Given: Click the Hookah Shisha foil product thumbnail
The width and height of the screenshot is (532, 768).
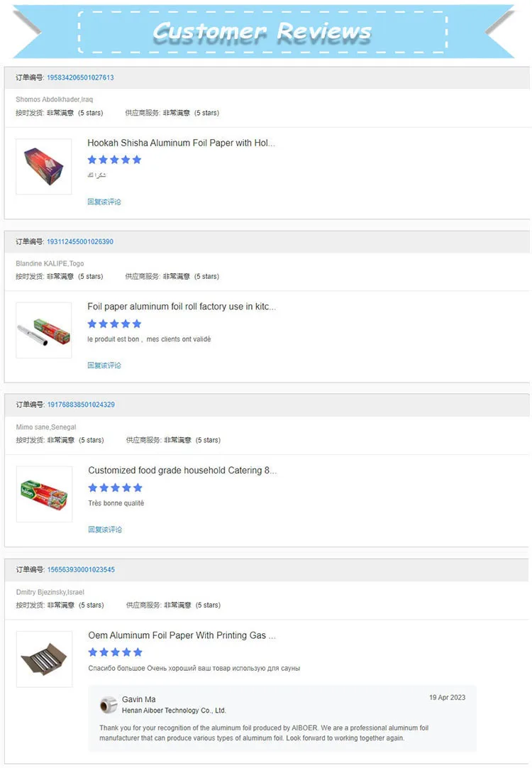Looking at the screenshot, I should pyautogui.click(x=44, y=166).
